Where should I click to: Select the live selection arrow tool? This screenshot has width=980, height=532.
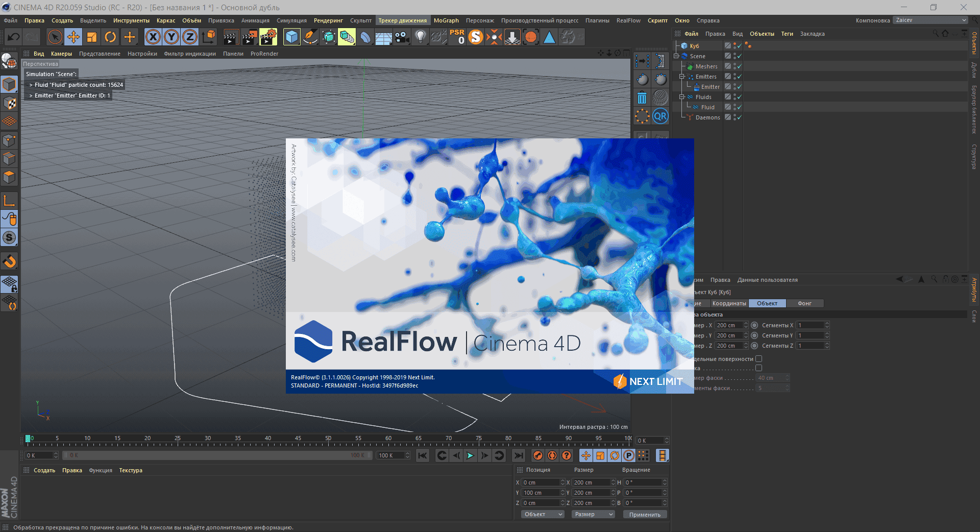(x=55, y=37)
